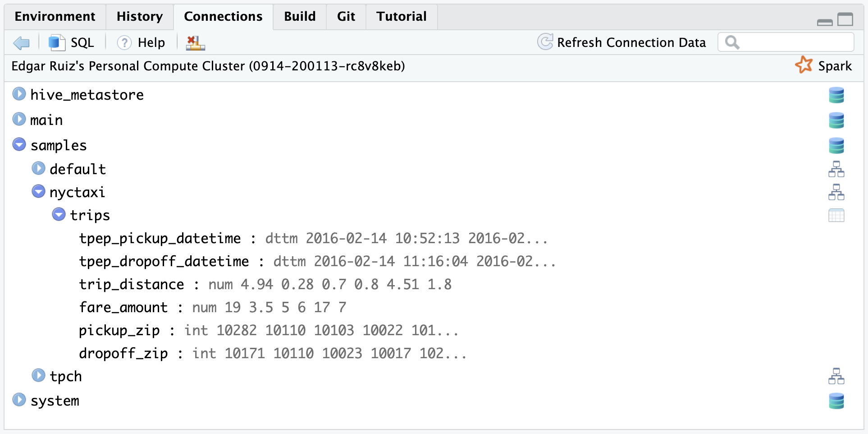
Task: Click the main catalog database icon
Action: tap(836, 120)
